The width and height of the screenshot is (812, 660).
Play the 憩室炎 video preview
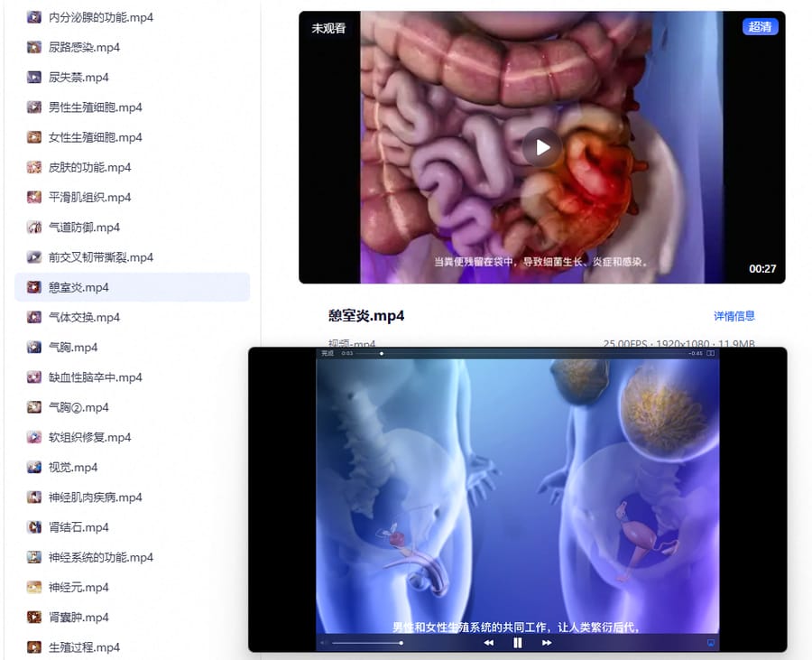point(541,148)
